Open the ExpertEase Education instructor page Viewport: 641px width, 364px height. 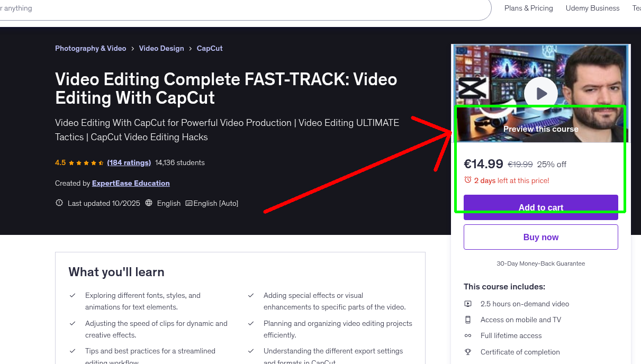point(131,183)
